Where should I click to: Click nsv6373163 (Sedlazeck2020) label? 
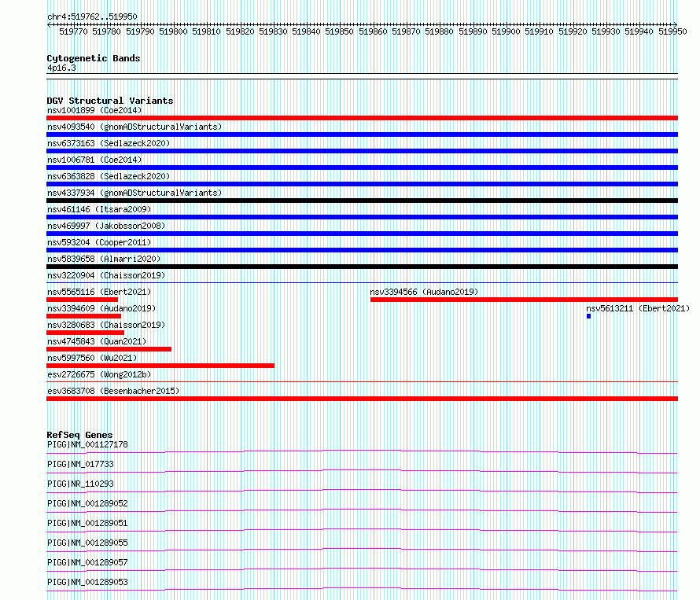tap(109, 143)
